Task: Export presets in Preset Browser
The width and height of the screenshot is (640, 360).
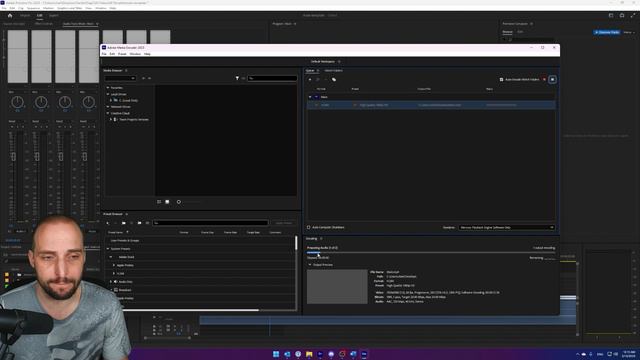Action: pos(147,223)
